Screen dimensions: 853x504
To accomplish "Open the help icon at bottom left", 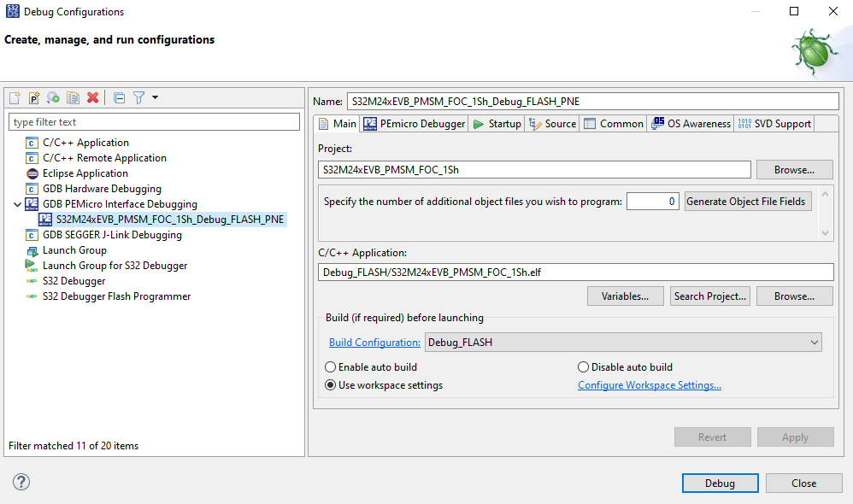I will pos(21,482).
